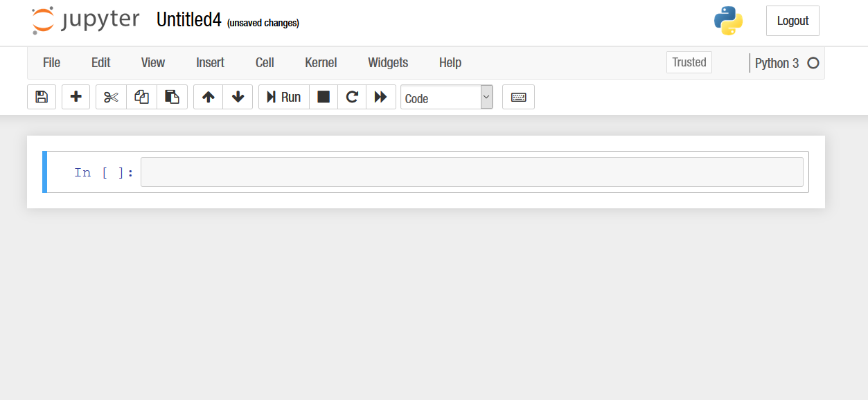Open the Widgets menu
The image size is (868, 400).
[388, 63]
